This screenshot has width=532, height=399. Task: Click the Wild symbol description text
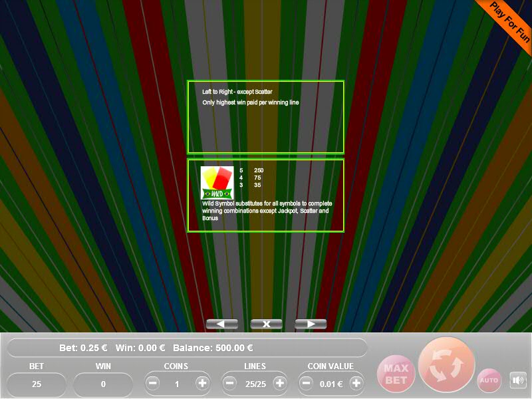coord(266,210)
